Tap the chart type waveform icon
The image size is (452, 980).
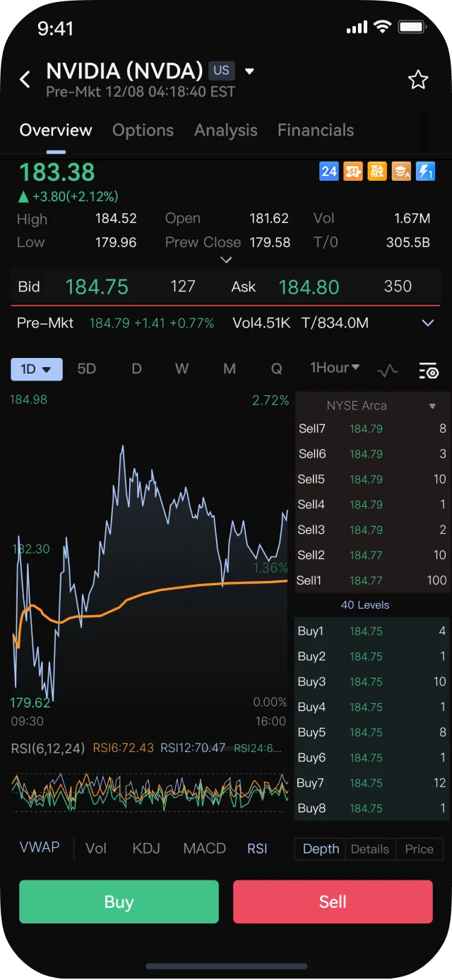click(388, 371)
